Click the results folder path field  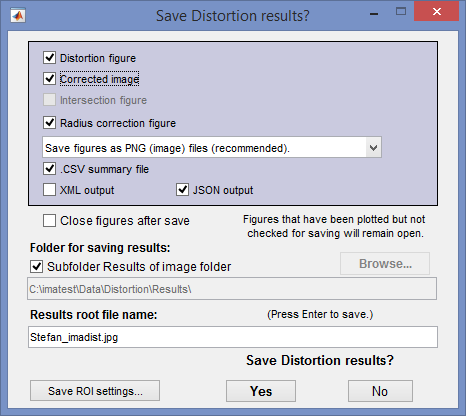coord(232,289)
